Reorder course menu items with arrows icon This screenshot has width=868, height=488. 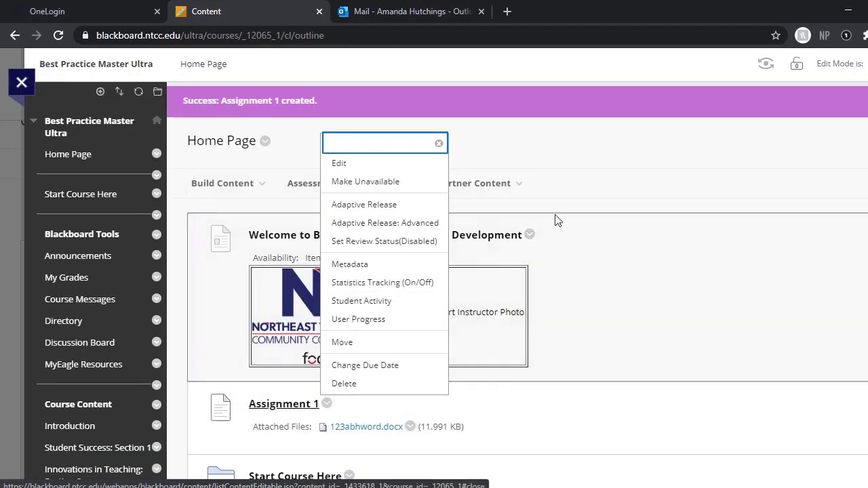tap(119, 91)
